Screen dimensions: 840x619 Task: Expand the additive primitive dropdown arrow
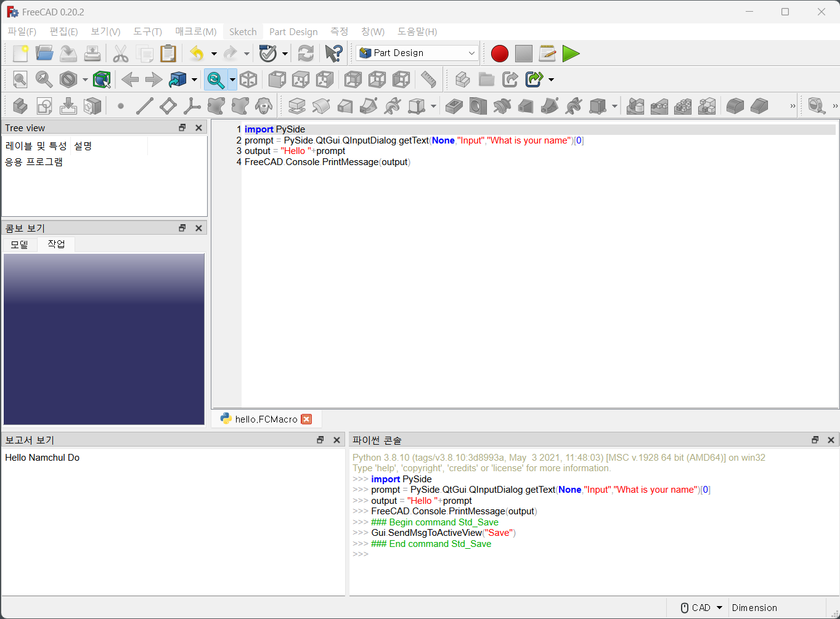(x=433, y=106)
